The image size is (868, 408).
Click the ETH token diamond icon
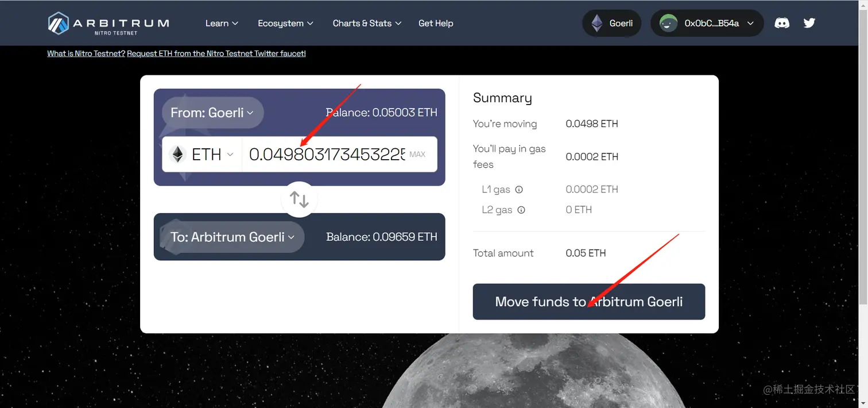[x=177, y=154]
